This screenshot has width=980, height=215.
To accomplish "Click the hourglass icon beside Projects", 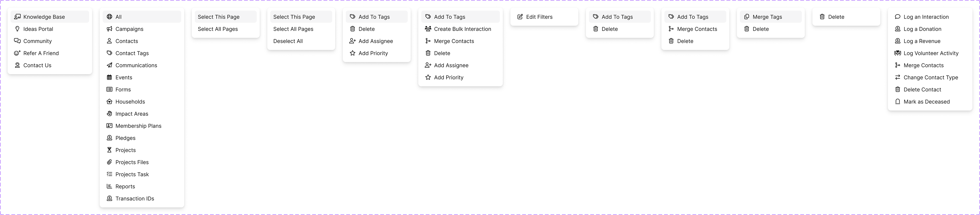I will point(109,150).
